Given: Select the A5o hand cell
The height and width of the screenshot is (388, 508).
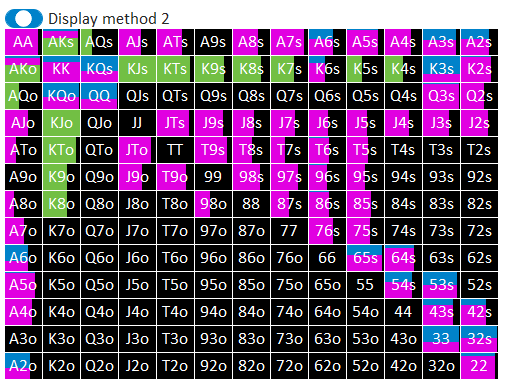Looking at the screenshot, I should pyautogui.click(x=23, y=285).
